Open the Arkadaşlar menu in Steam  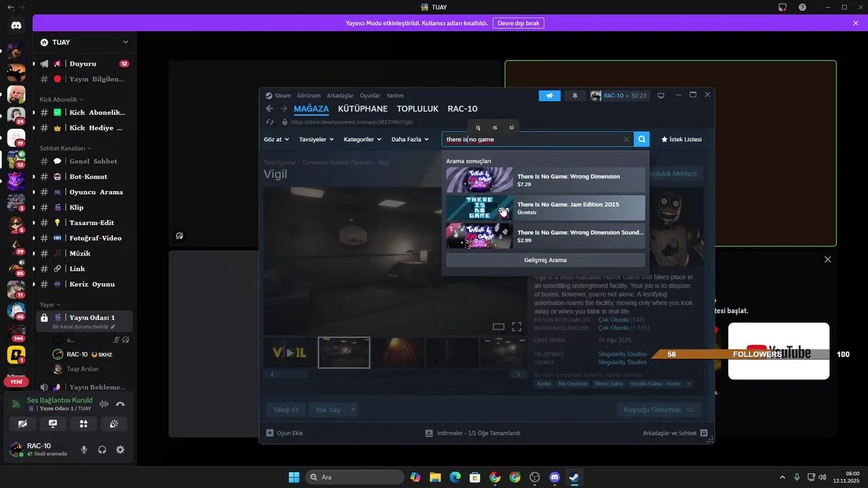click(x=340, y=96)
